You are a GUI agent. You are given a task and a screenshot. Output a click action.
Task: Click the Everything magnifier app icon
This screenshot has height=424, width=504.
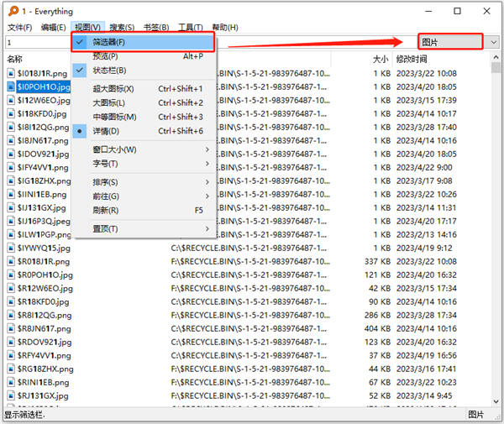click(13, 11)
